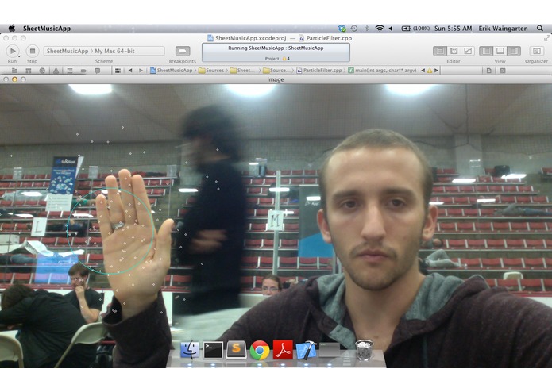Viewport: 552px width, 392px height.
Task: Click the Run button in Xcode toolbar
Action: tap(13, 51)
